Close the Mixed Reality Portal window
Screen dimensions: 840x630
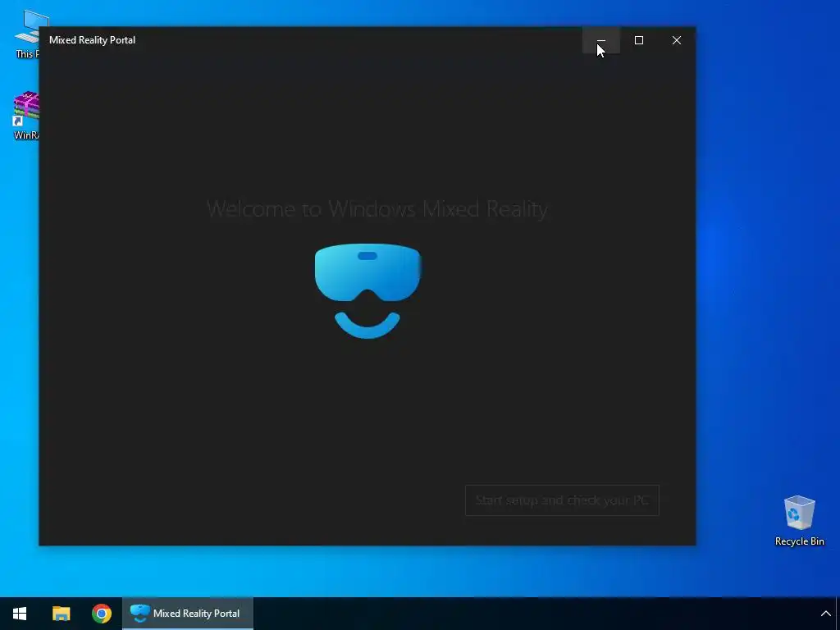(677, 40)
